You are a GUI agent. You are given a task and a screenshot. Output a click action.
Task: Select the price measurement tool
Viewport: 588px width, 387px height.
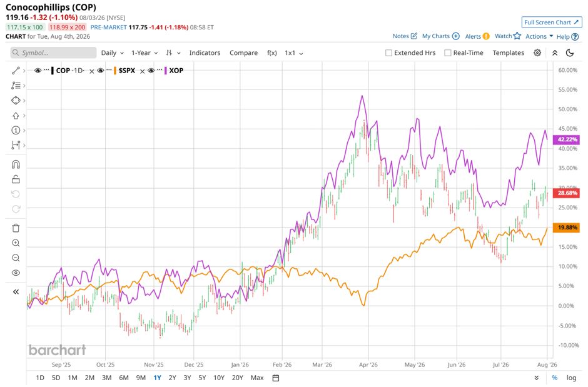[x=16, y=145]
